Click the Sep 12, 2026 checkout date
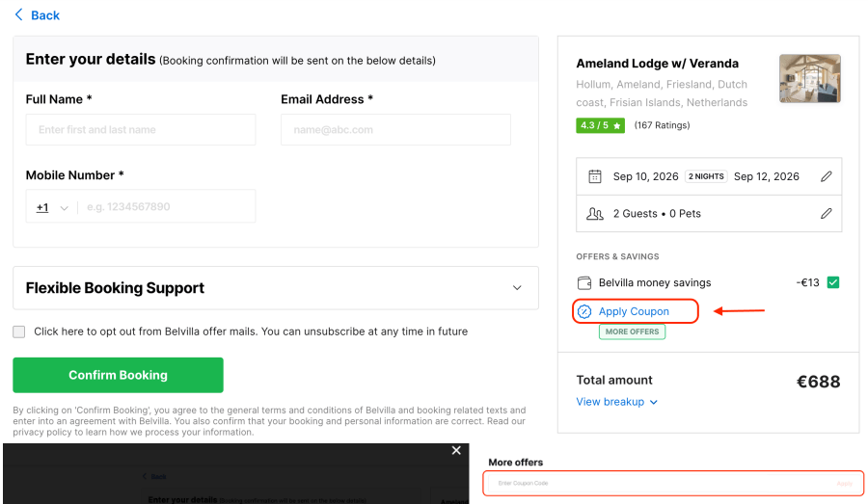 [766, 176]
